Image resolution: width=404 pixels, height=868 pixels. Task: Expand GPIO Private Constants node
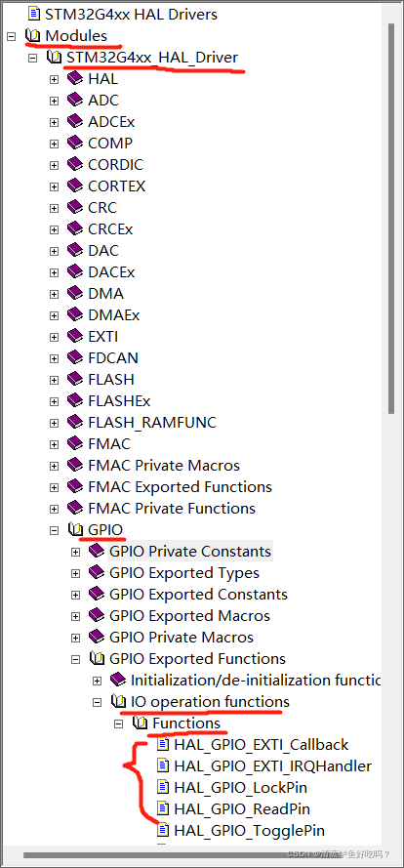click(75, 552)
